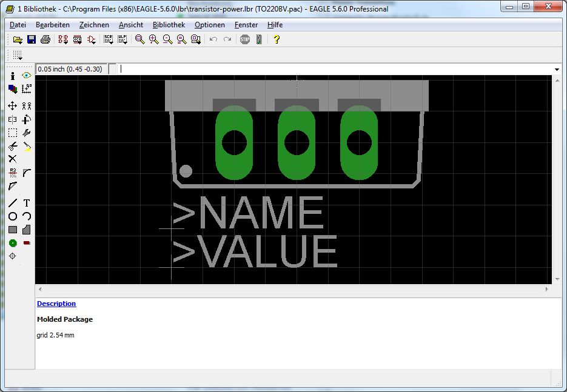The width and height of the screenshot is (567, 392).
Task: Open the Package editor
Action: pyautogui.click(x=77, y=39)
